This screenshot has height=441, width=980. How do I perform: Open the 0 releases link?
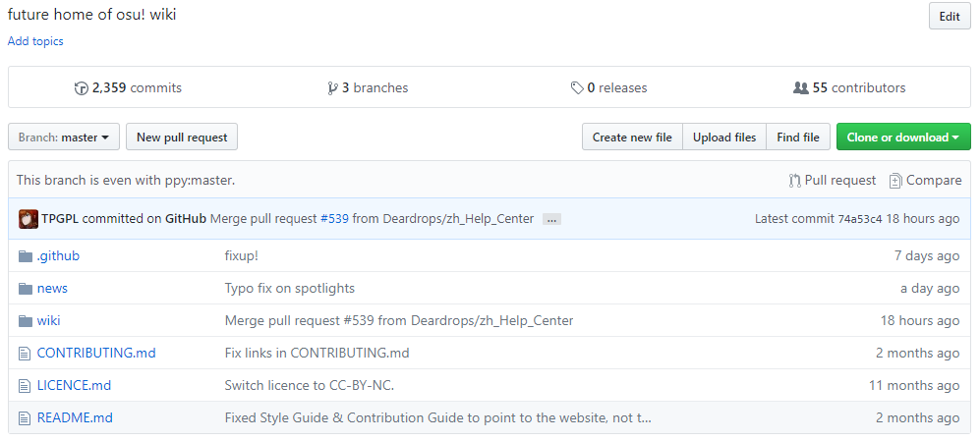click(x=608, y=88)
